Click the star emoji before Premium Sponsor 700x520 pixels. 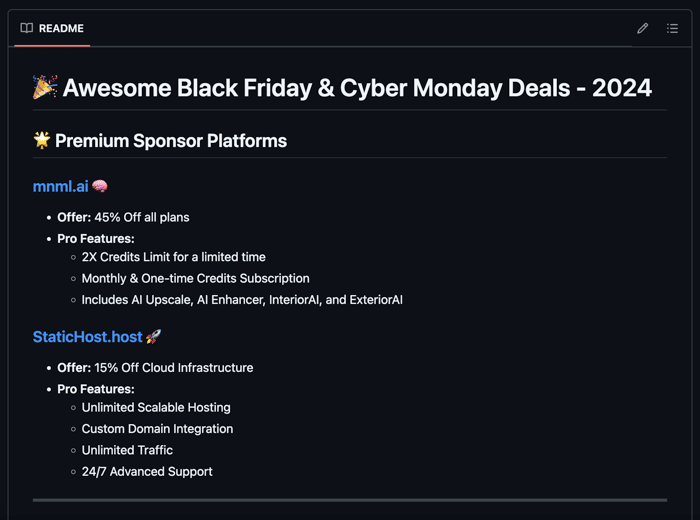[42, 140]
